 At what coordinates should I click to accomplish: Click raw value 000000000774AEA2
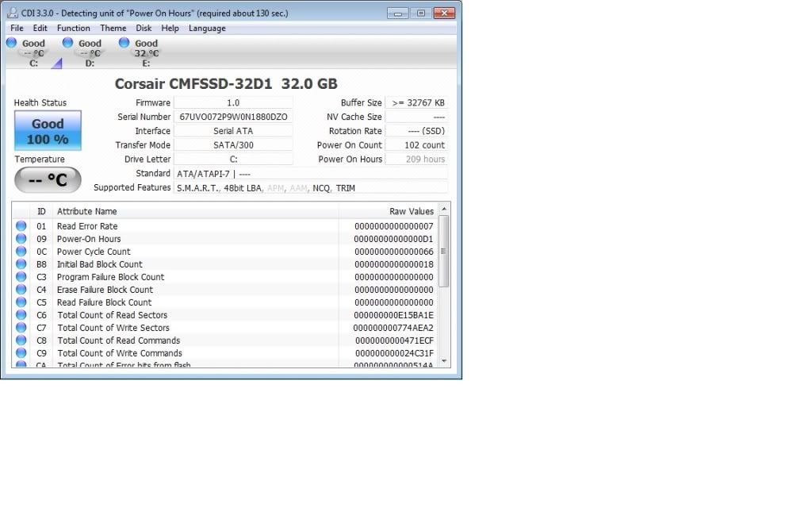point(393,328)
